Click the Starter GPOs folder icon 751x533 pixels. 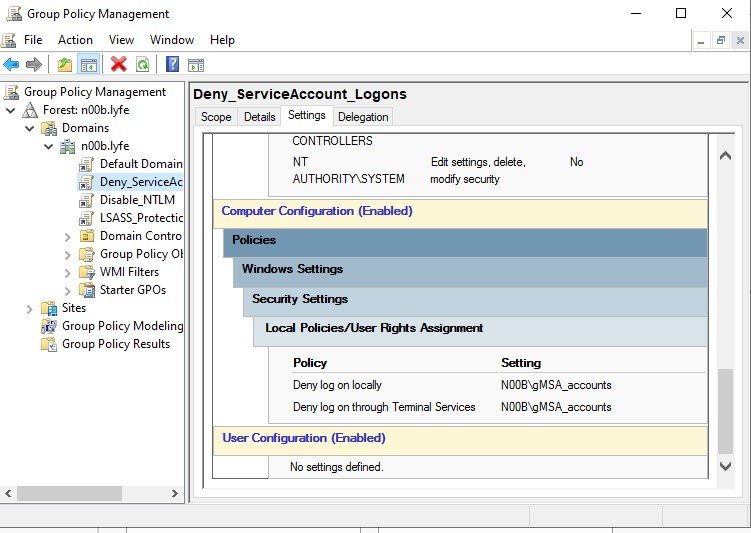[87, 290]
